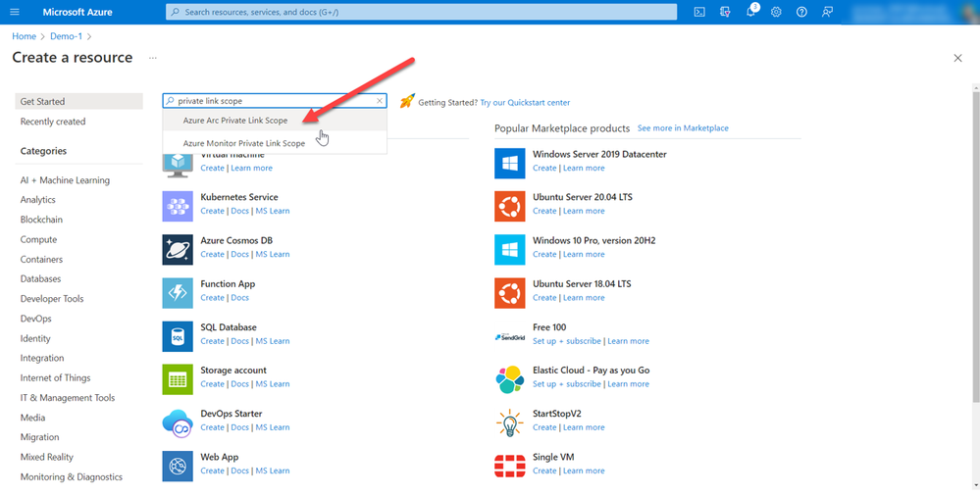Click Create under Windows Server 2019 Datacenter
The image size is (980, 496).
(x=544, y=168)
